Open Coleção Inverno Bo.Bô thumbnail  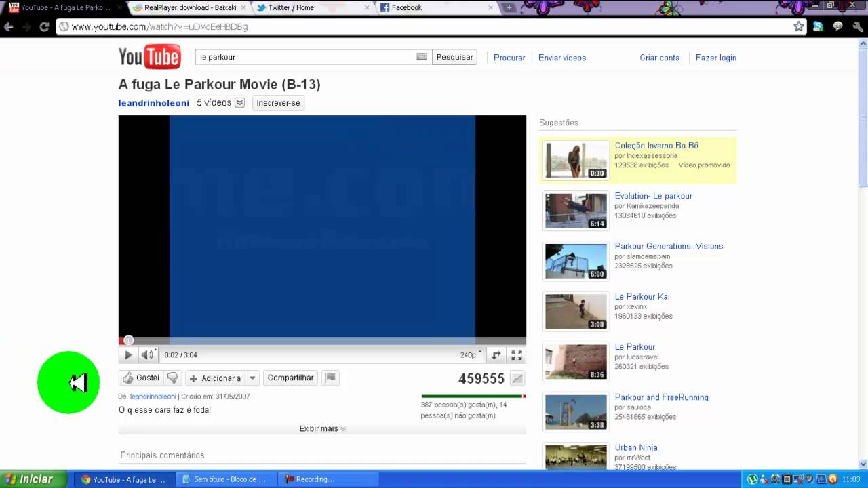point(576,160)
